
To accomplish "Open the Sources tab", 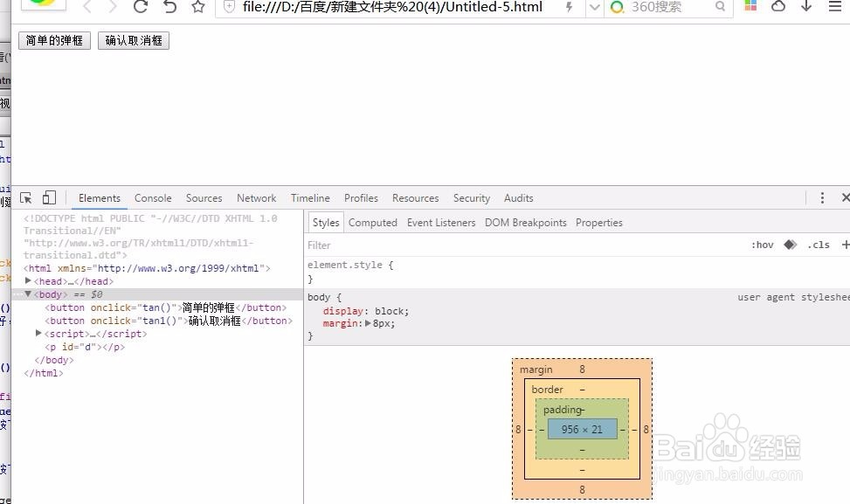I will click(204, 198).
